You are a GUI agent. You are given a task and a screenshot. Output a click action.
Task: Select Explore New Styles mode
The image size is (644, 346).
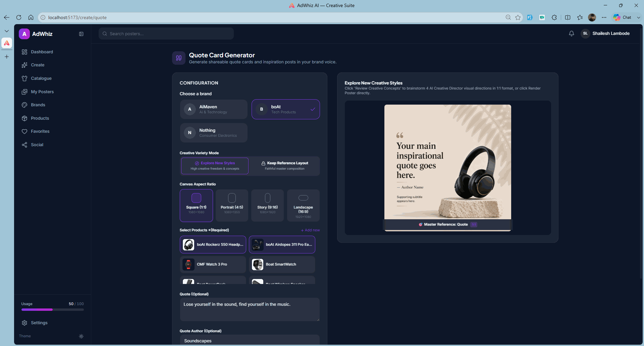click(215, 166)
